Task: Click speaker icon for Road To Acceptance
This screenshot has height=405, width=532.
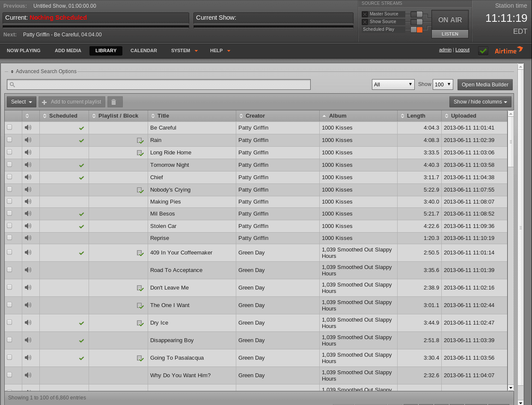Action: click(x=28, y=270)
